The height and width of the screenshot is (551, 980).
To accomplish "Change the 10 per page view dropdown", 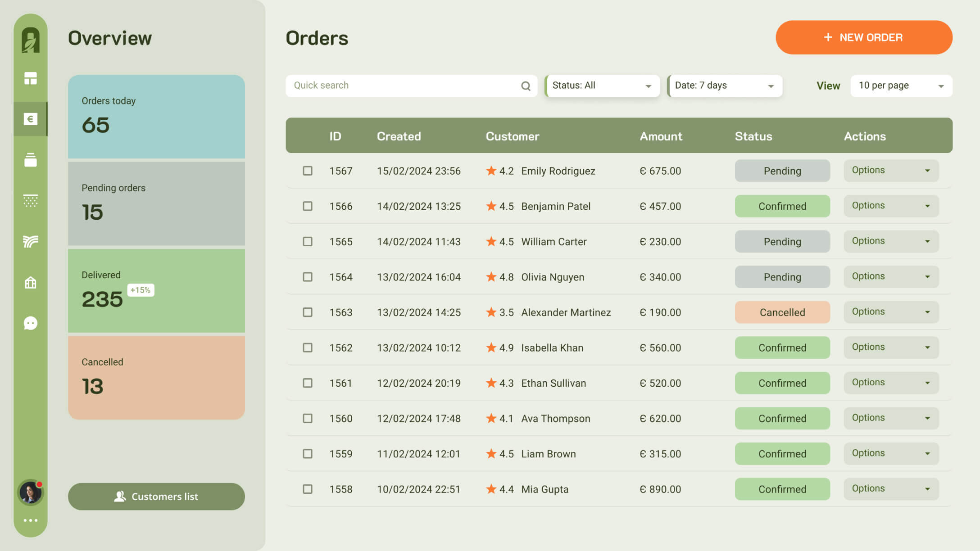I will click(x=901, y=86).
